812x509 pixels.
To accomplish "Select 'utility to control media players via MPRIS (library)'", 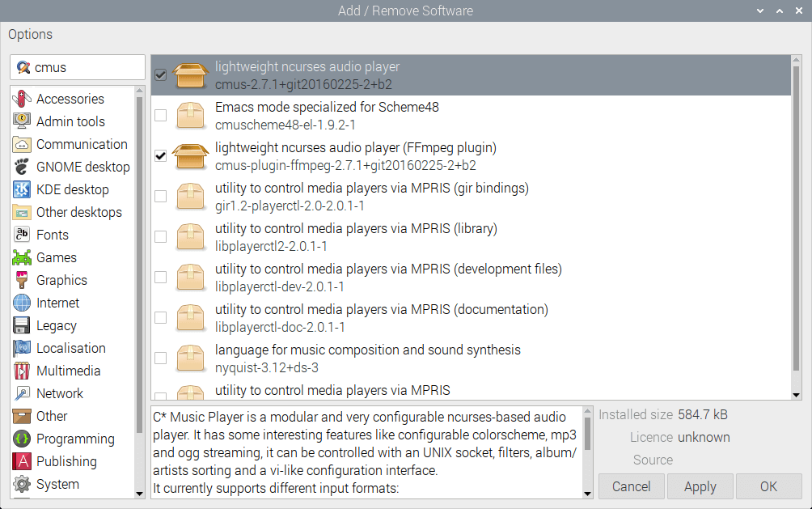I will [x=357, y=228].
